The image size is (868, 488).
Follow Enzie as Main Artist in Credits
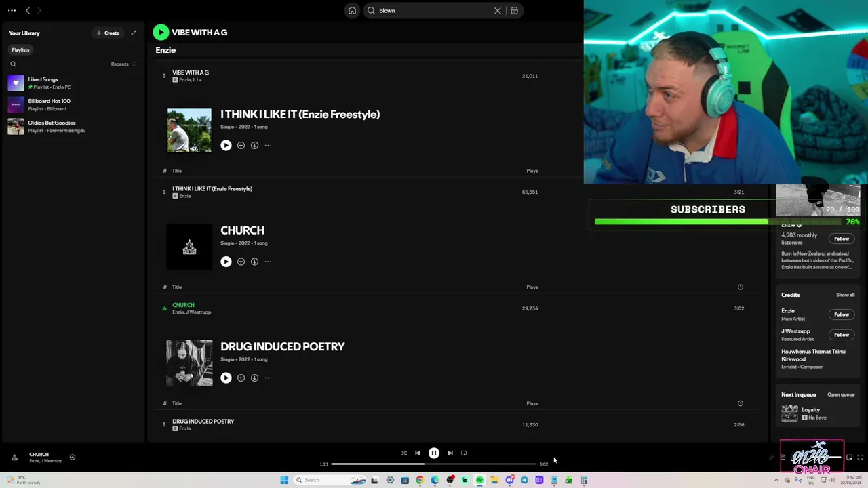pos(842,314)
